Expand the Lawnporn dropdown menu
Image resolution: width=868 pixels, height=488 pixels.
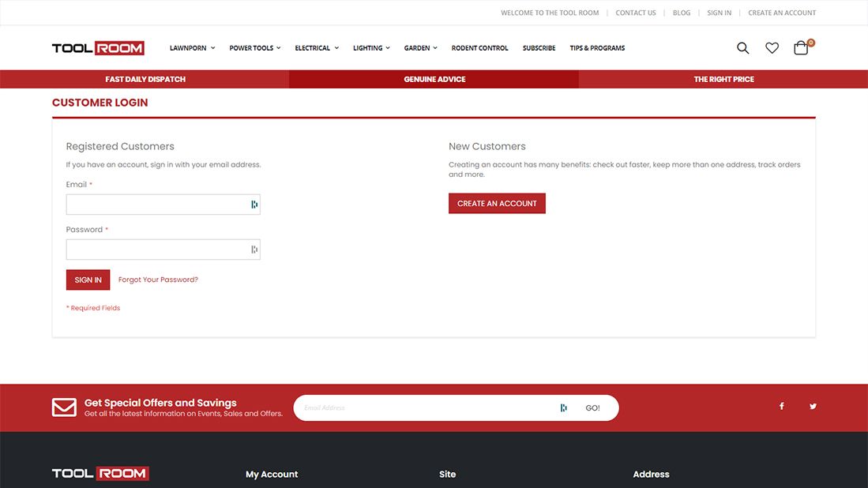pyautogui.click(x=192, y=48)
